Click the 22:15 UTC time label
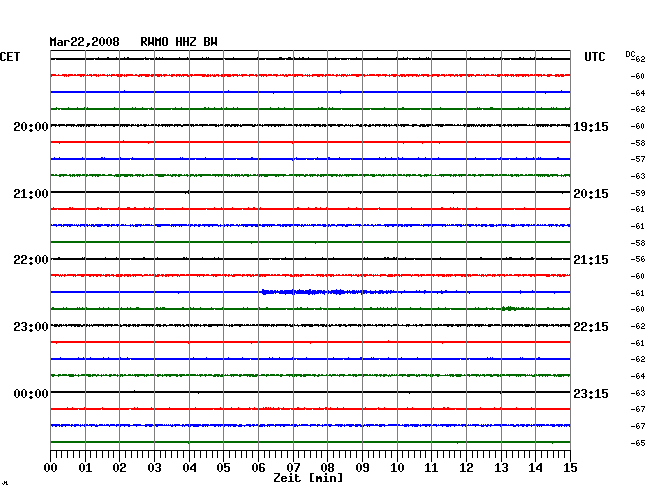The height and width of the screenshot is (494, 650). (591, 327)
